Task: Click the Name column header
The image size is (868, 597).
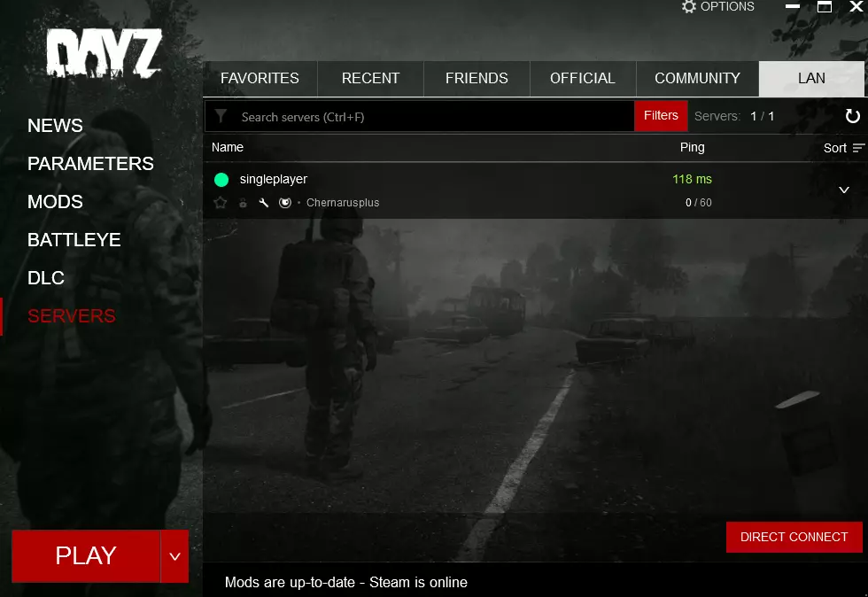Action: (228, 147)
